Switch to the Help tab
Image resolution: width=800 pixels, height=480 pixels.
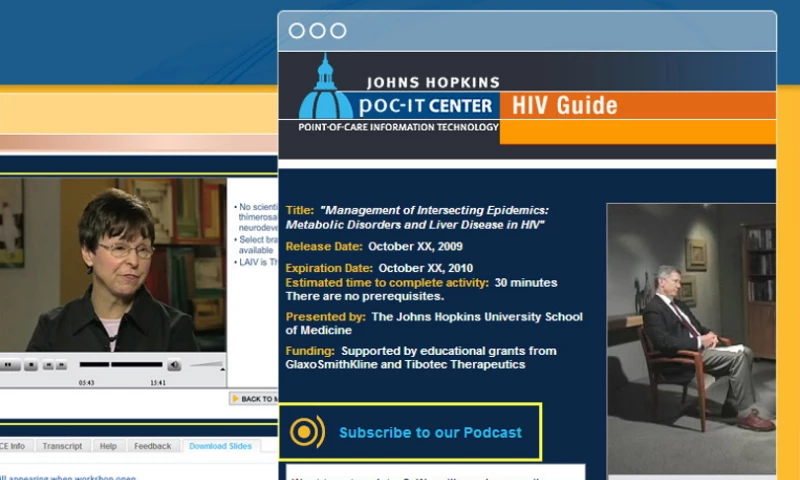click(x=108, y=446)
